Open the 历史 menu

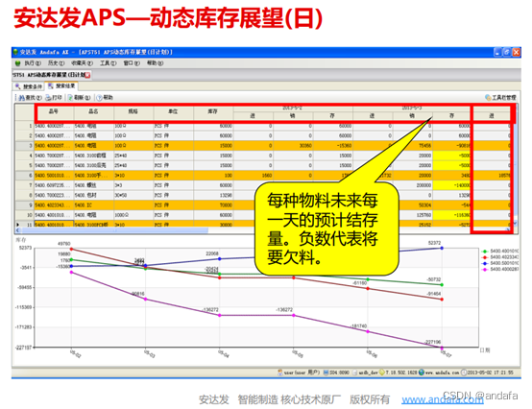coord(56,63)
